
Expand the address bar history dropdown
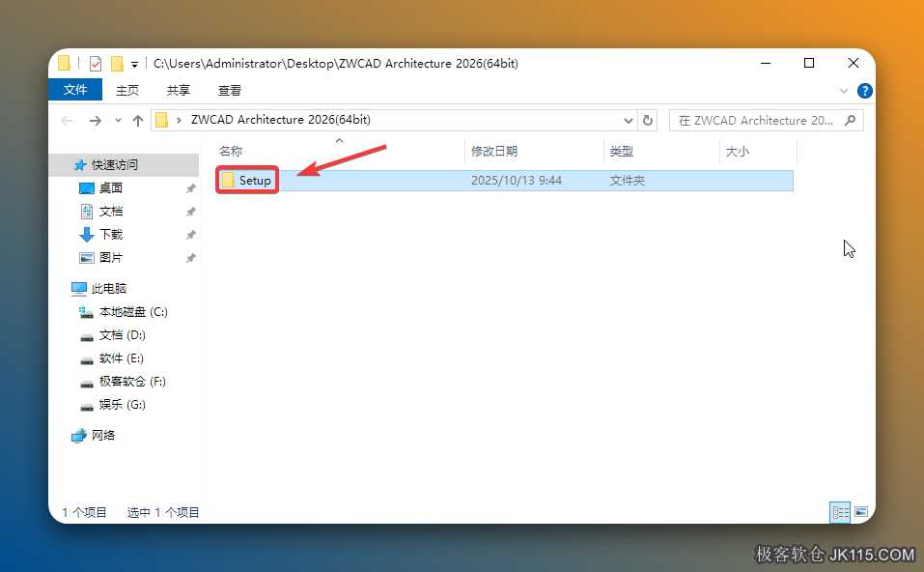629,121
